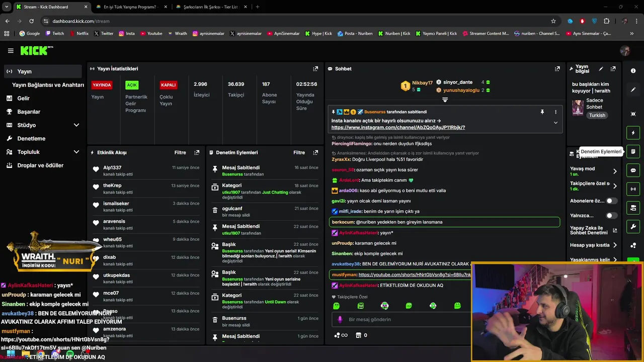
Task: Open the profile avatar menu
Action: click(x=625, y=51)
